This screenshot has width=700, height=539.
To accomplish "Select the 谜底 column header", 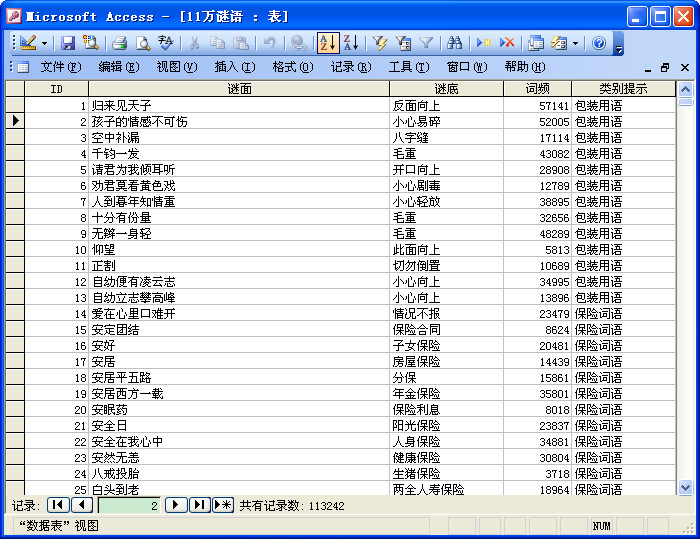I will pyautogui.click(x=446, y=89).
